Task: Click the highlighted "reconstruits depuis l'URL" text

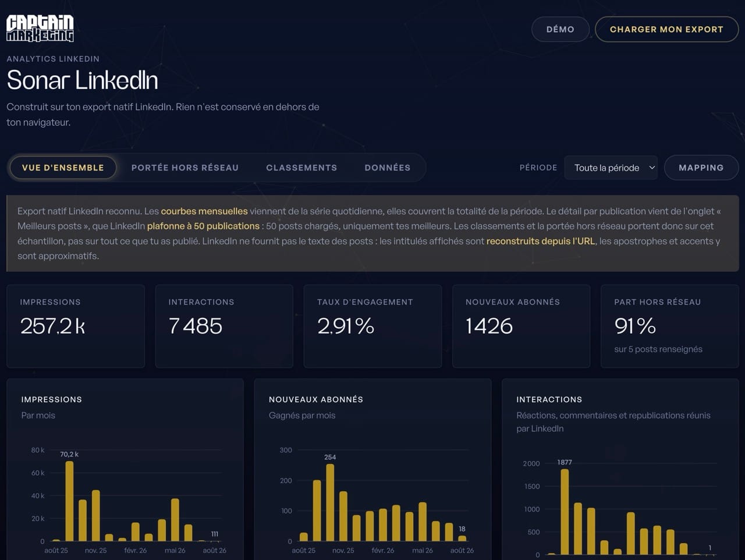Action: 541,241
